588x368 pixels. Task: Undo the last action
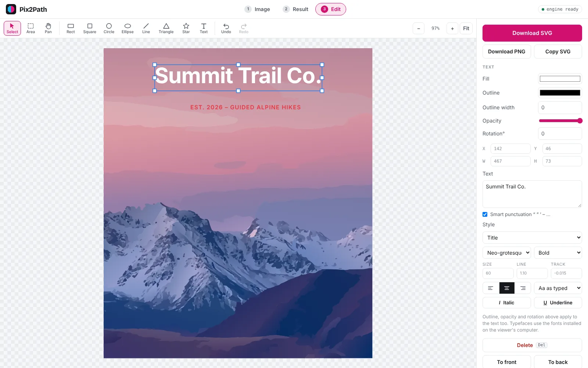pos(226,28)
